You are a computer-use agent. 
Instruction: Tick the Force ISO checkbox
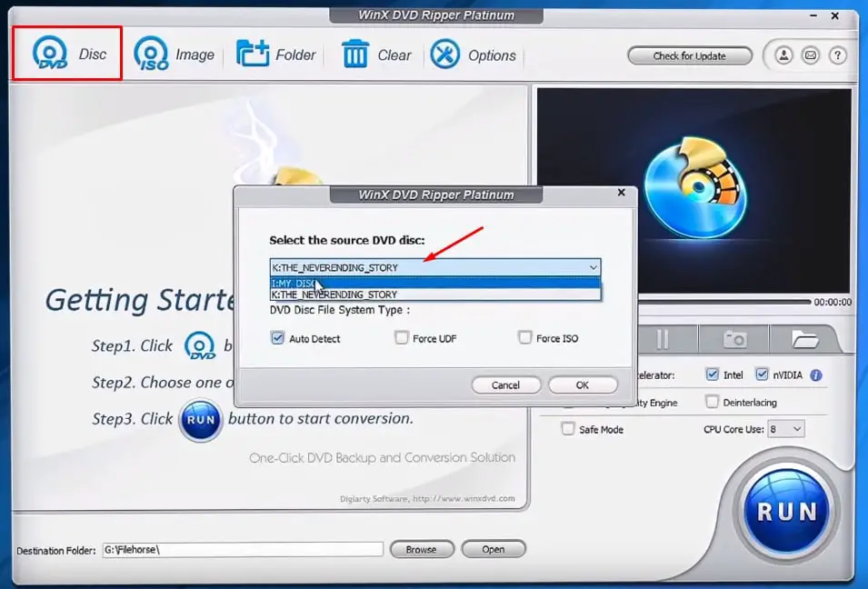point(524,337)
